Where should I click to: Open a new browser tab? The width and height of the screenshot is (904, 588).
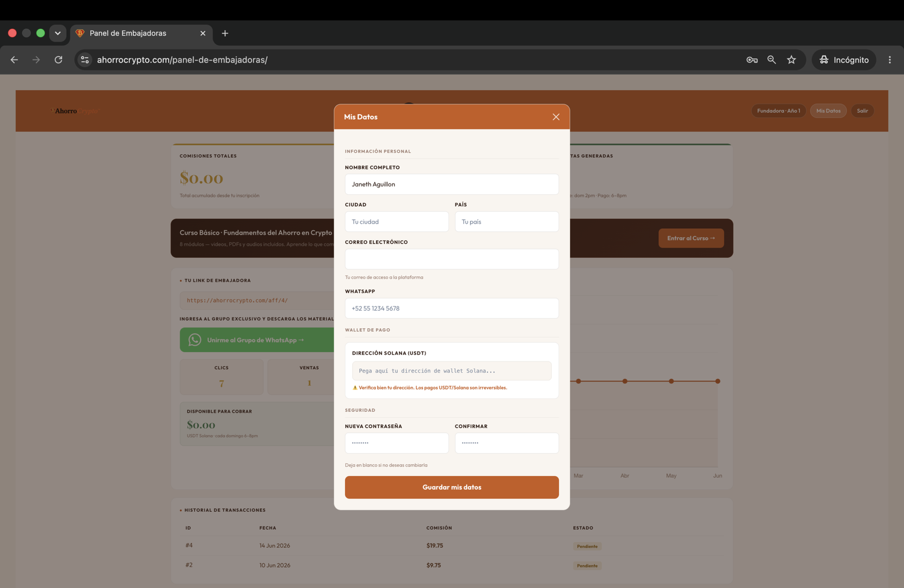[x=225, y=33]
